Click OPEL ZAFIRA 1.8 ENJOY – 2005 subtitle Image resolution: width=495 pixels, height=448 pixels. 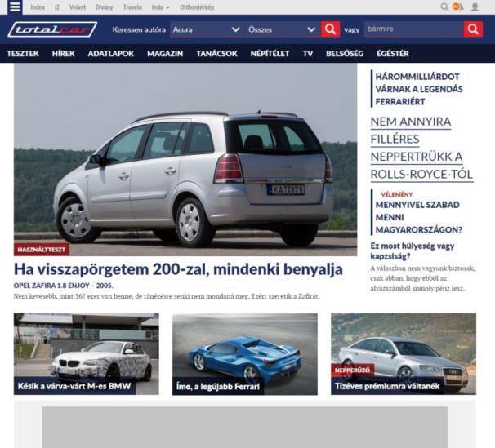63,286
